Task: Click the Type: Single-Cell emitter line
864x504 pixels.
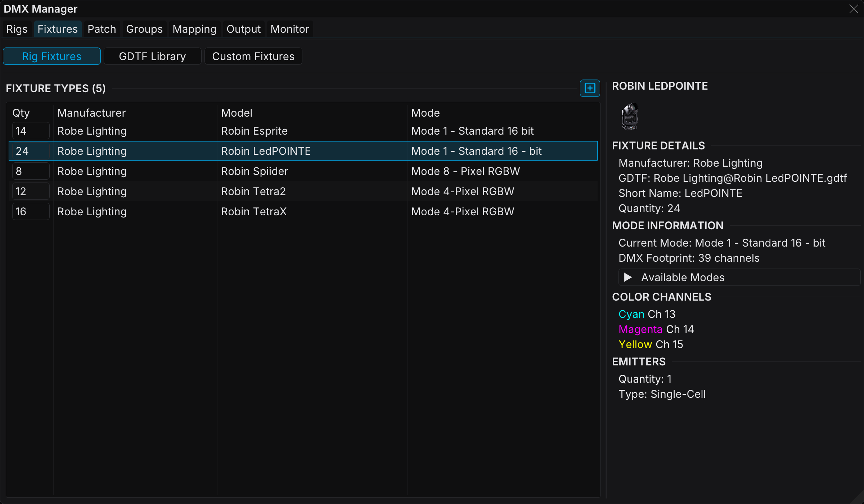Action: coord(662,394)
